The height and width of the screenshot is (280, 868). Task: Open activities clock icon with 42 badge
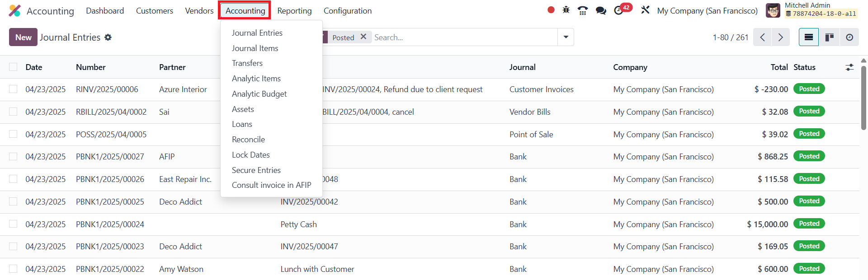tap(619, 10)
